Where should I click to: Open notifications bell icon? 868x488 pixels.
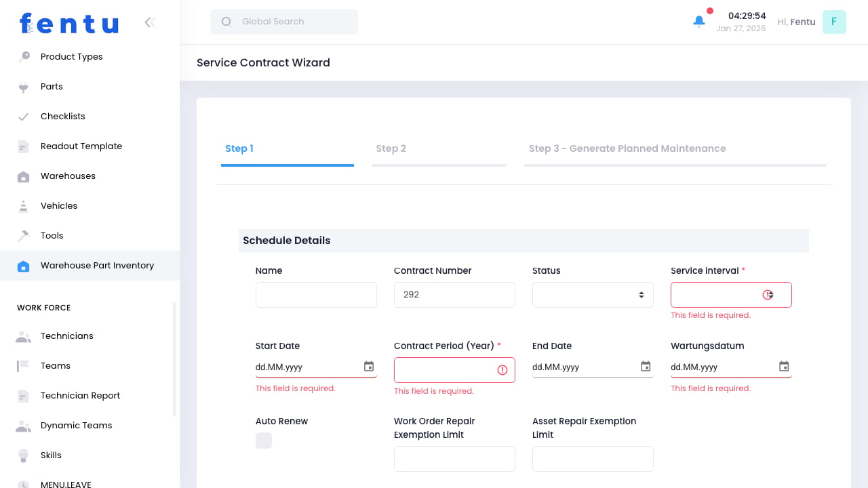(699, 22)
